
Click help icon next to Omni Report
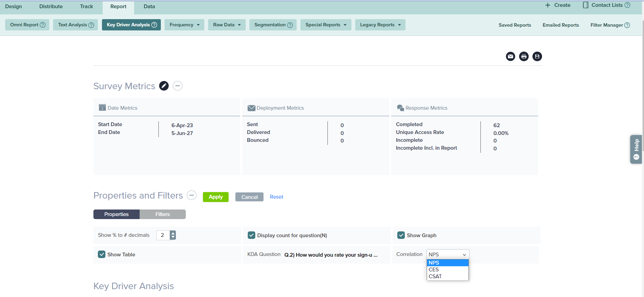(x=43, y=25)
